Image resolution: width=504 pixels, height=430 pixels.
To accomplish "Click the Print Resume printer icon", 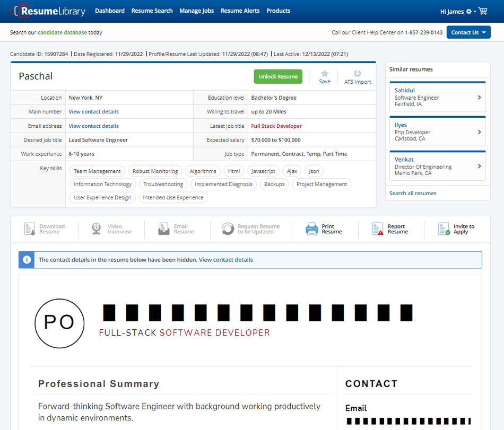I will coord(311,229).
